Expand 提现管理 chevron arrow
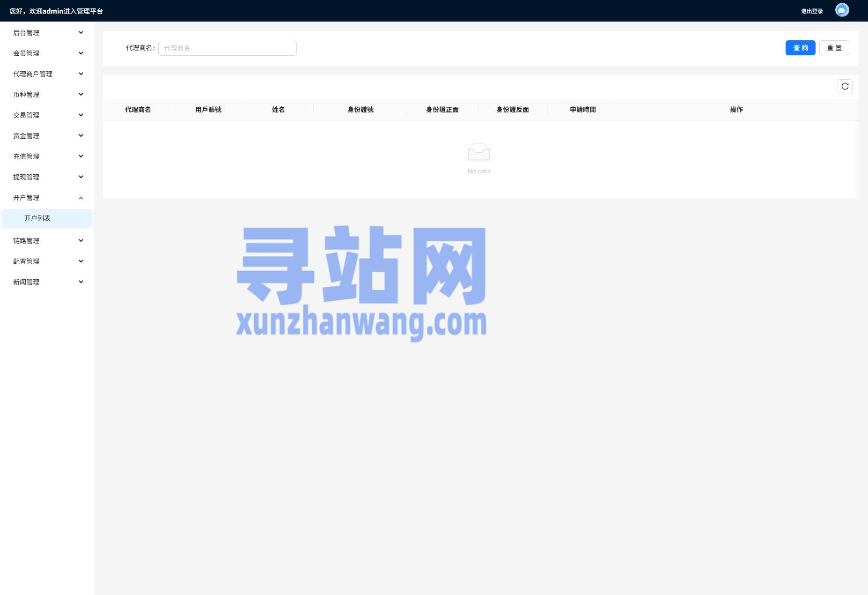 point(81,177)
